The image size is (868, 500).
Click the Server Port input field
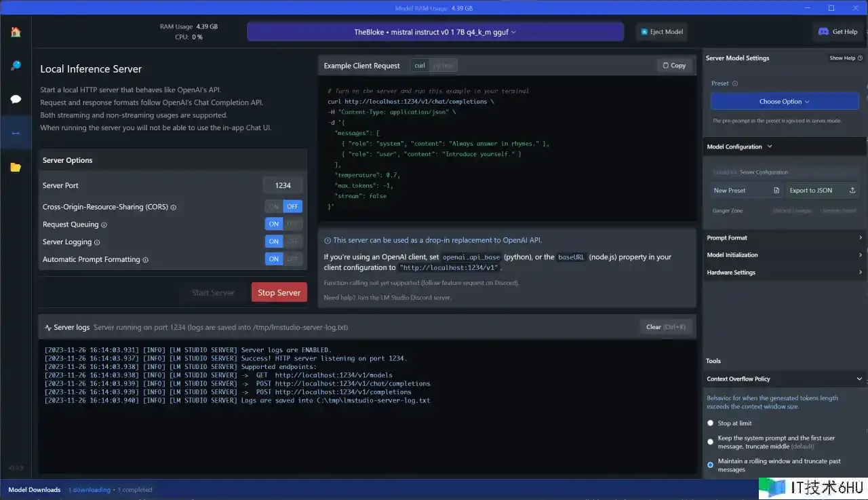283,185
